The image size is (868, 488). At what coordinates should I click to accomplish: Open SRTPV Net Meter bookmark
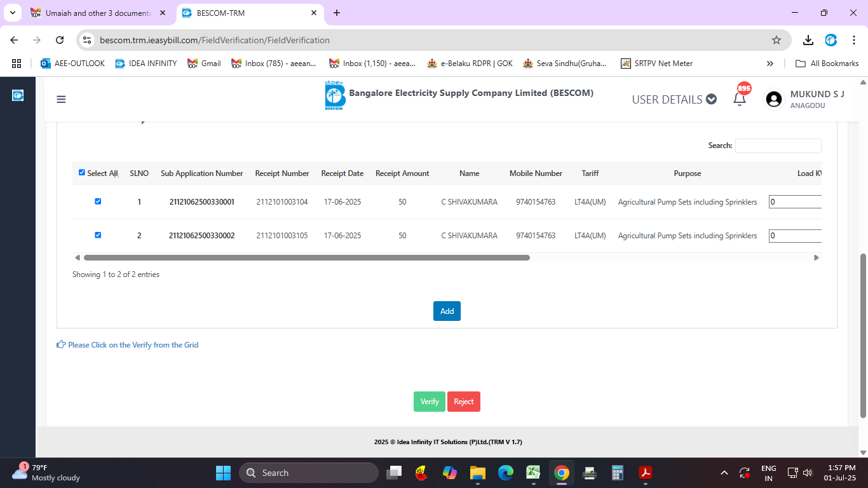point(657,64)
